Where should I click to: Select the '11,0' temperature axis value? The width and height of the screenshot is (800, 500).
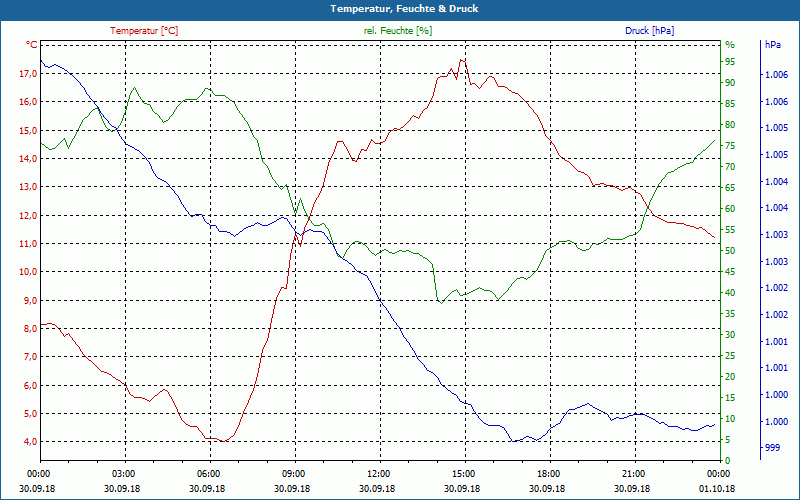(x=28, y=243)
